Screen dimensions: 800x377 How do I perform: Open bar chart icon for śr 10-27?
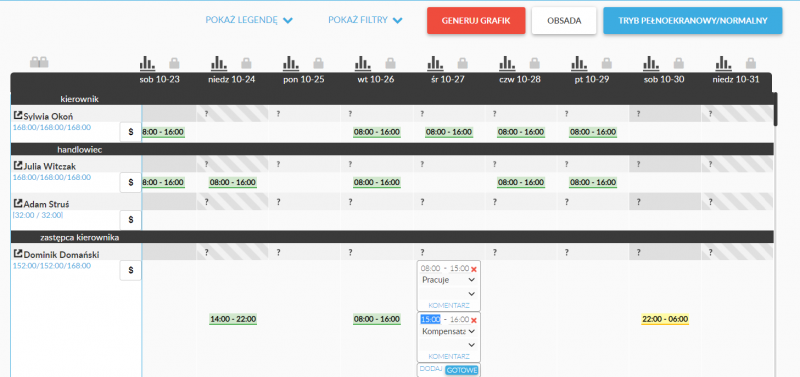click(x=435, y=63)
